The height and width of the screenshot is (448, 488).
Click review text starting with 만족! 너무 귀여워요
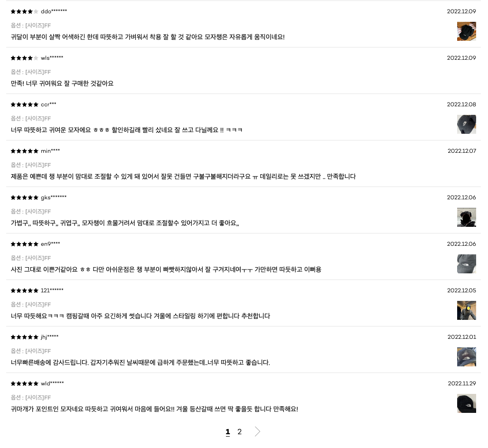(62, 84)
